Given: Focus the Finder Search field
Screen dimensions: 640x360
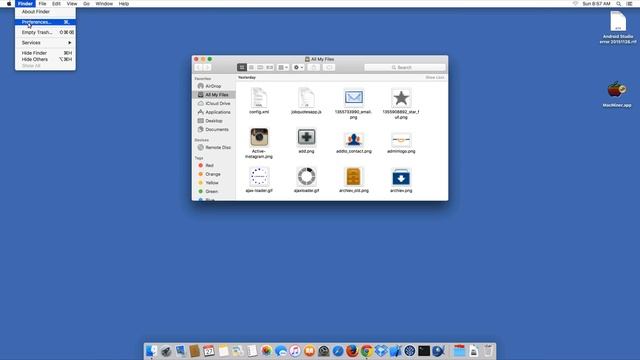Looking at the screenshot, I should pos(404,67).
